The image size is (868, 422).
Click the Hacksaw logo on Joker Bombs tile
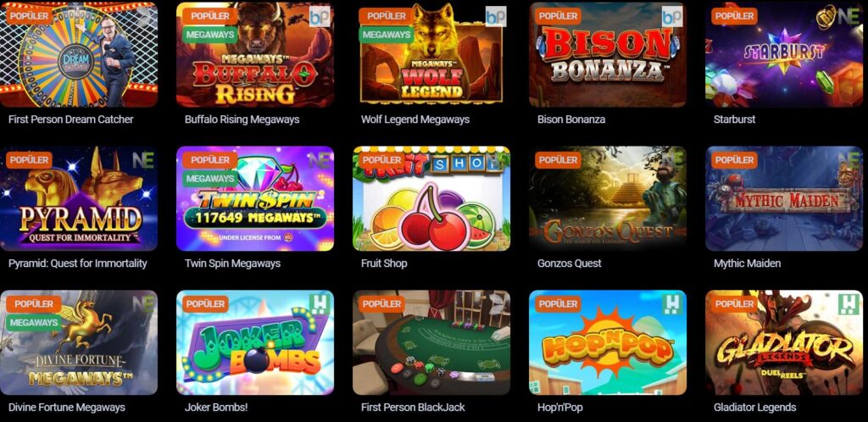[320, 304]
